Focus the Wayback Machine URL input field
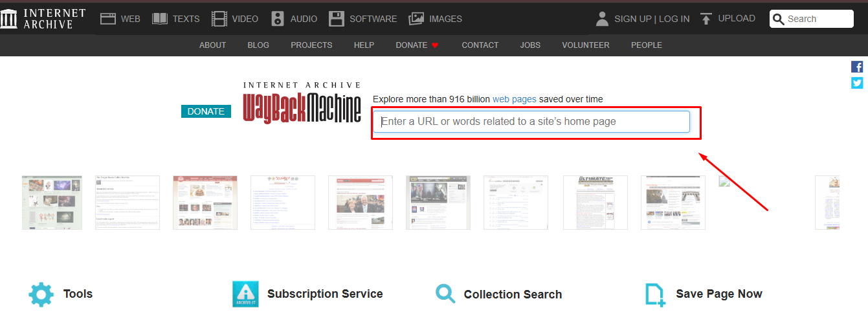 point(531,122)
